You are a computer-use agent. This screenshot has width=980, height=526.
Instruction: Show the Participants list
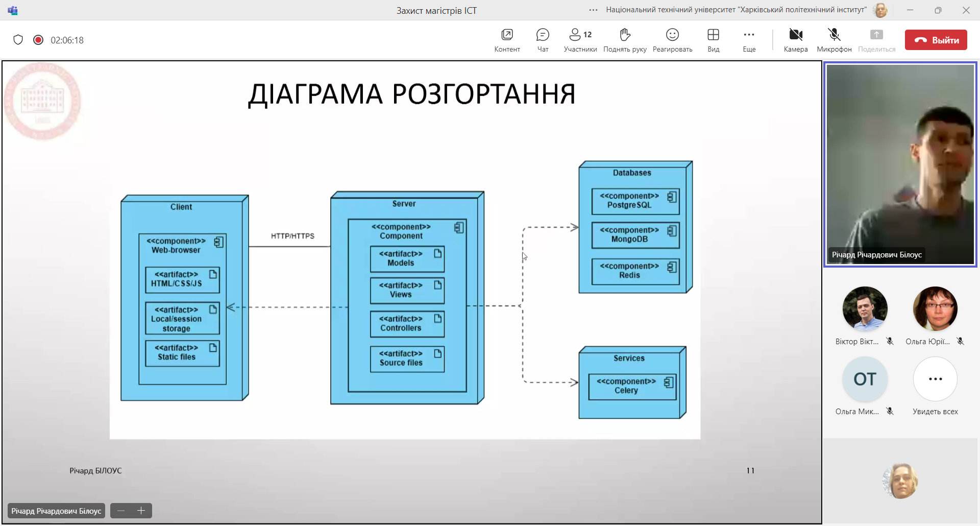click(x=580, y=40)
